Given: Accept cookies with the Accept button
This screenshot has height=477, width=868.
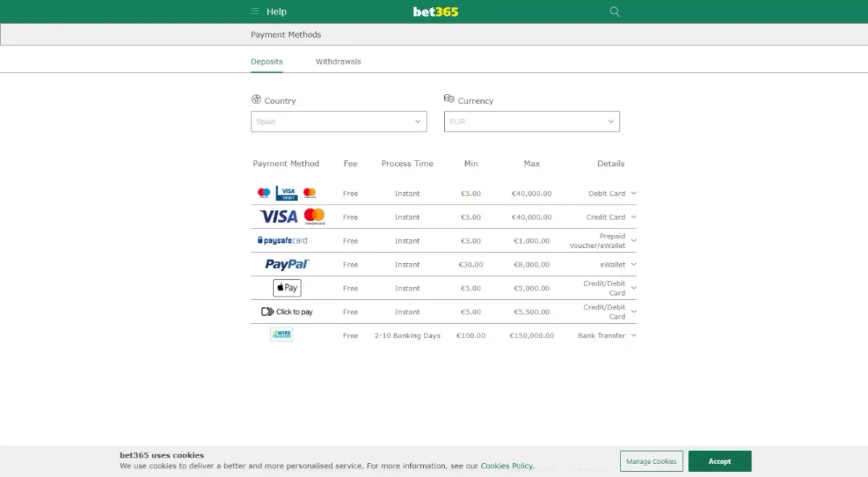Looking at the screenshot, I should click(720, 461).
